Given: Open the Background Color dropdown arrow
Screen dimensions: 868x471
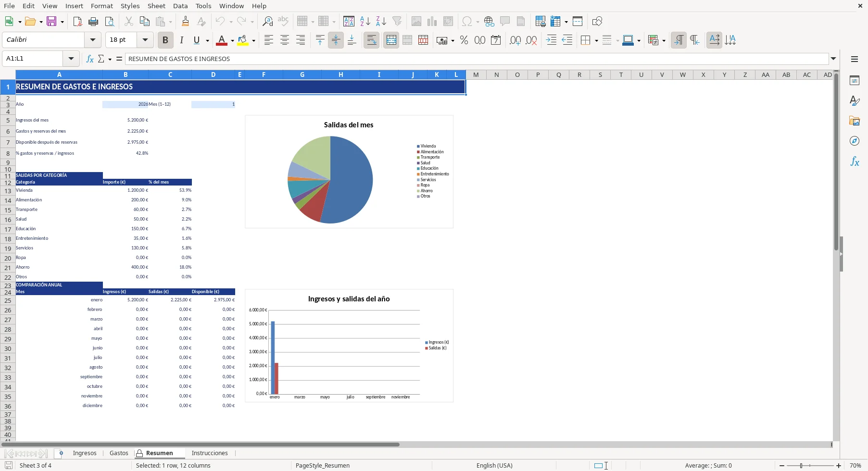Looking at the screenshot, I should (253, 41).
